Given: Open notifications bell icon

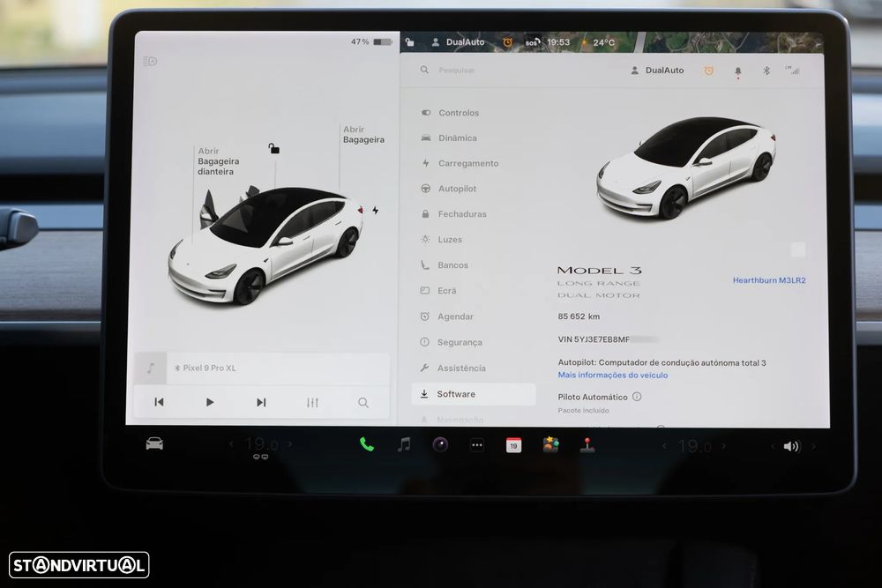Looking at the screenshot, I should point(738,71).
